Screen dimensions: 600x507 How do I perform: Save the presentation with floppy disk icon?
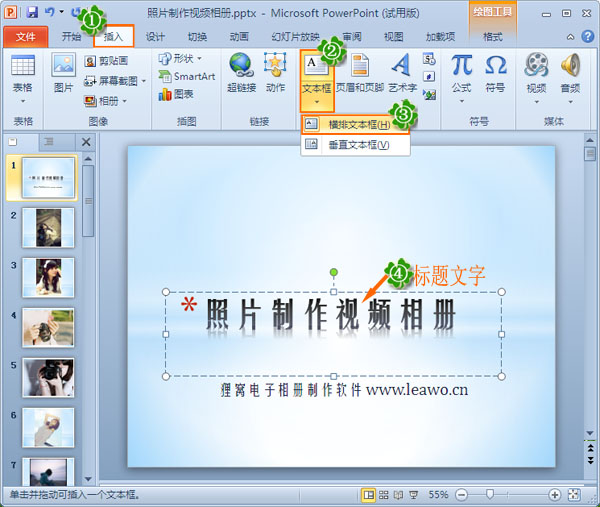click(32, 12)
